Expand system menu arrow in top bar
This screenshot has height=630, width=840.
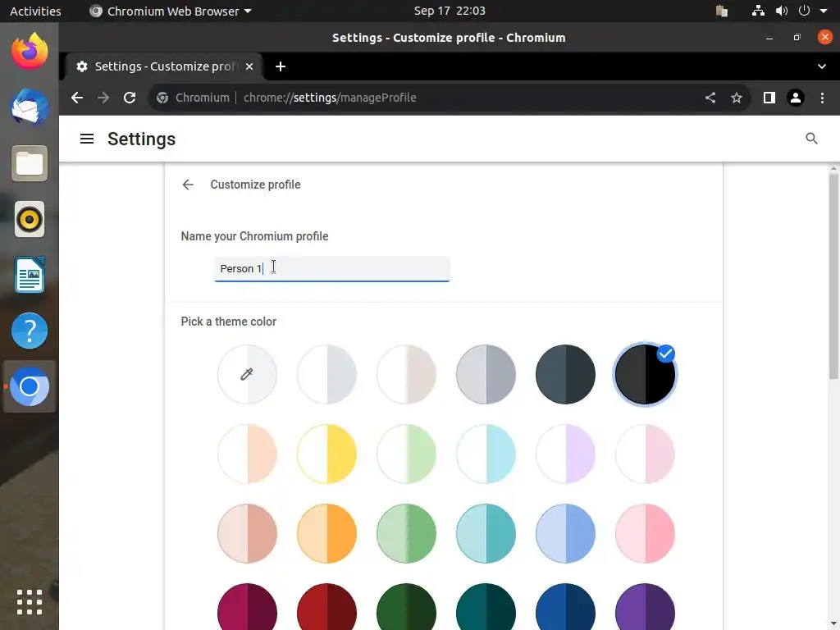coord(824,11)
